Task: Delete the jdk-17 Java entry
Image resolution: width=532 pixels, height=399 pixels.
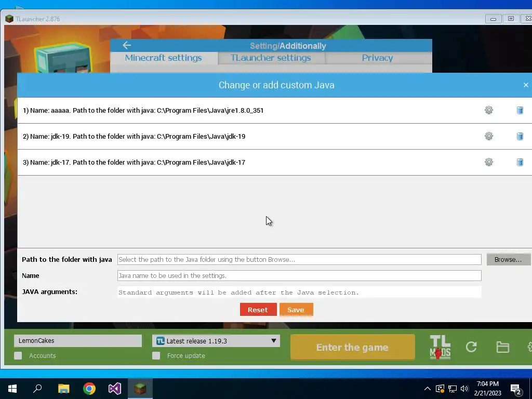Action: pyautogui.click(x=520, y=162)
